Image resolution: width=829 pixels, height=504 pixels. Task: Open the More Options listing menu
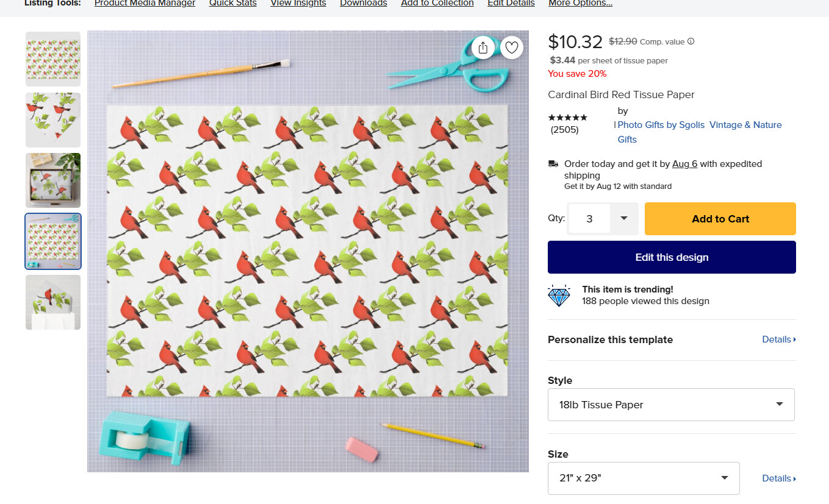click(x=580, y=4)
